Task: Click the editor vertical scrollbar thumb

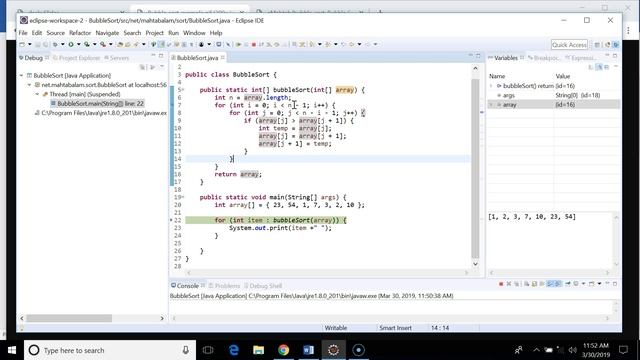Action: pos(475,168)
